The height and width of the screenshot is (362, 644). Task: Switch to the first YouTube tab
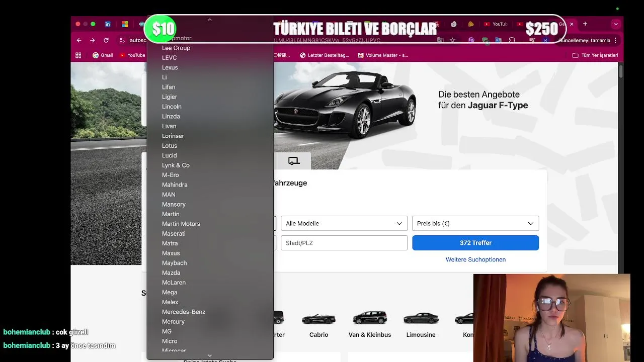click(496, 24)
